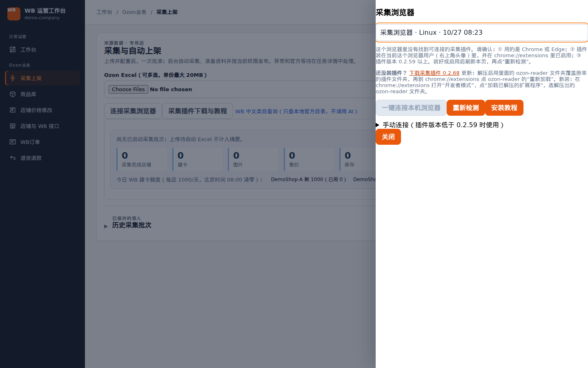
Task: Click the 采集上架 breadcrumb text
Action: [x=167, y=12]
